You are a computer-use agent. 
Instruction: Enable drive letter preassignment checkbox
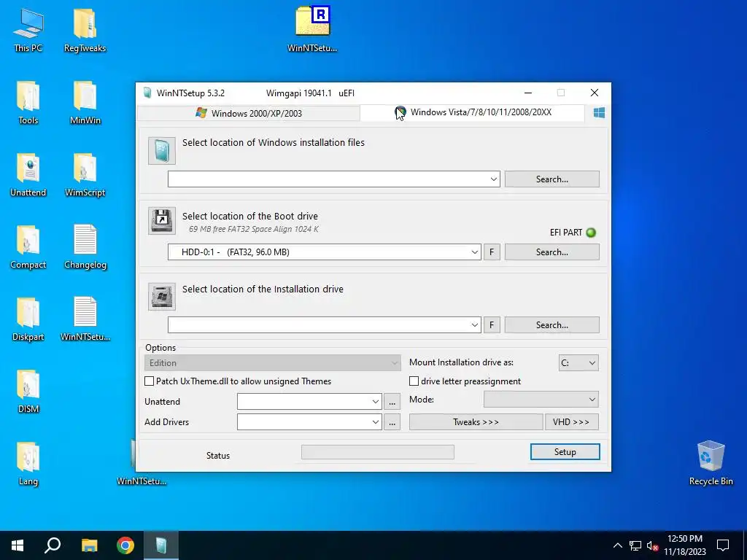click(x=414, y=381)
